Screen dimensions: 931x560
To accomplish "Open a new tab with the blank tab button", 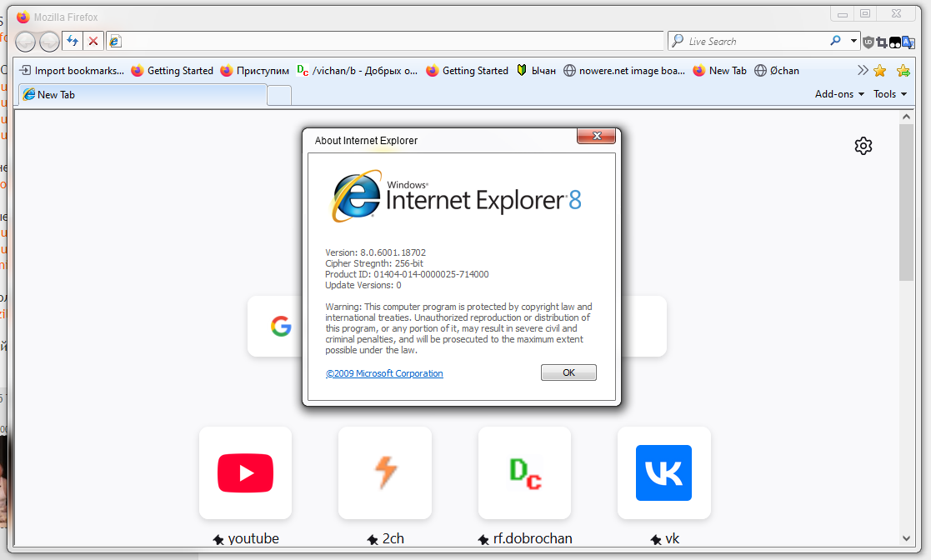I will click(x=279, y=96).
